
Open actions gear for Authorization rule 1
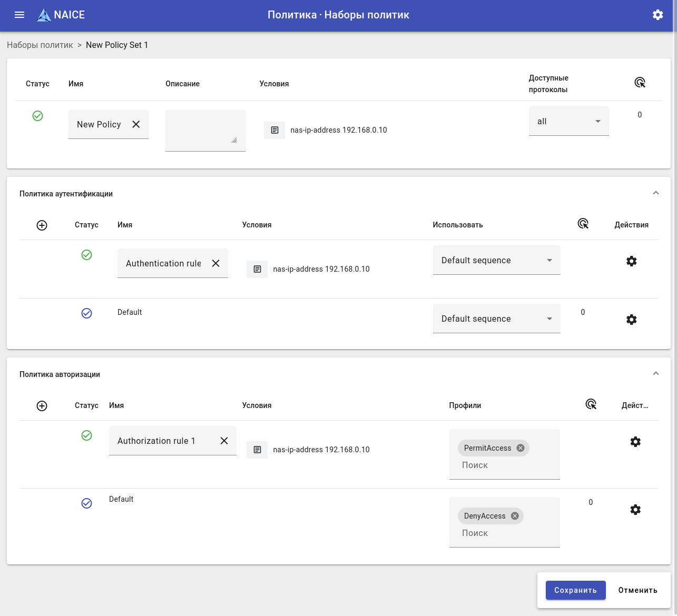click(x=635, y=442)
